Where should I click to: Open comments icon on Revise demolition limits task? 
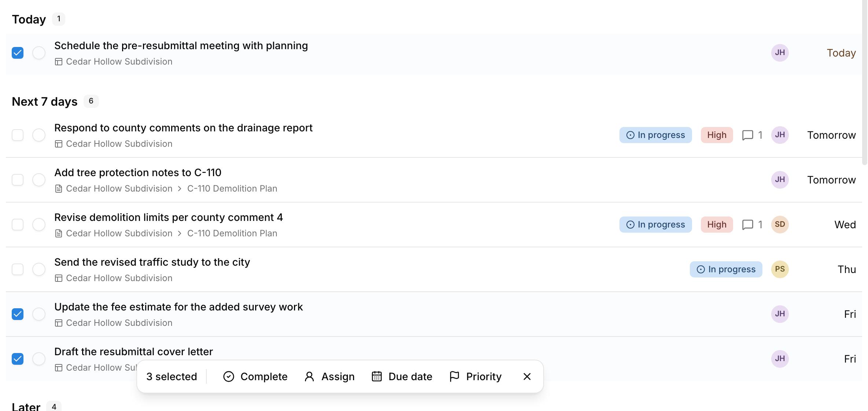tap(752, 225)
